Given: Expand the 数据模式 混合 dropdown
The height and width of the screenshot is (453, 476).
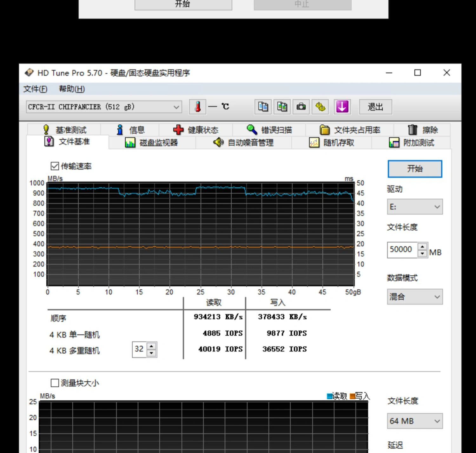Looking at the screenshot, I should 415,297.
